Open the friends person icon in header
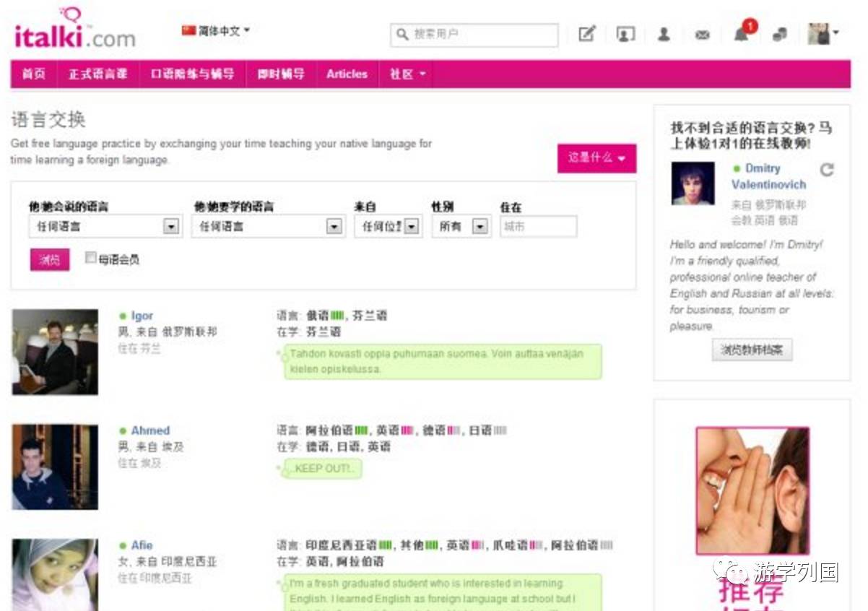Image resolution: width=868 pixels, height=611 pixels. [664, 34]
